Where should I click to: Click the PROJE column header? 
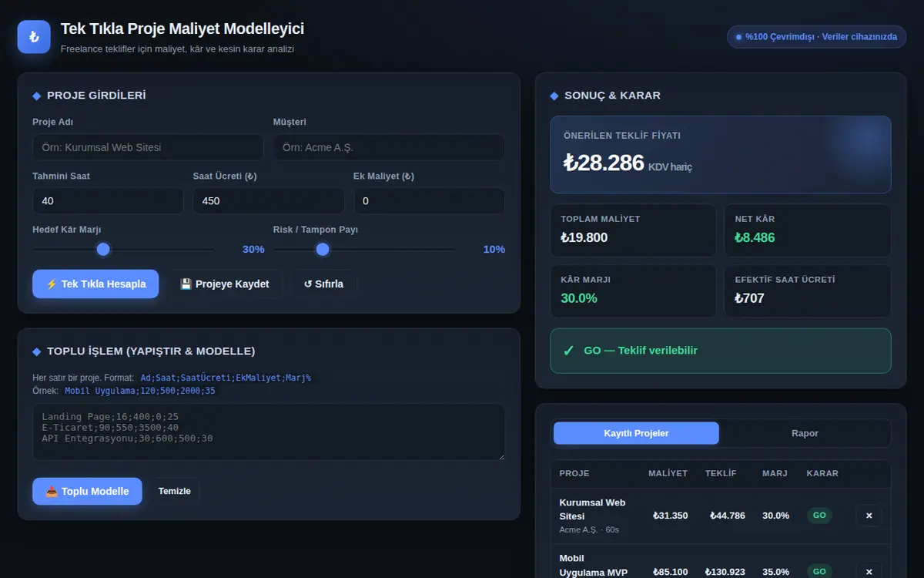pyautogui.click(x=574, y=473)
